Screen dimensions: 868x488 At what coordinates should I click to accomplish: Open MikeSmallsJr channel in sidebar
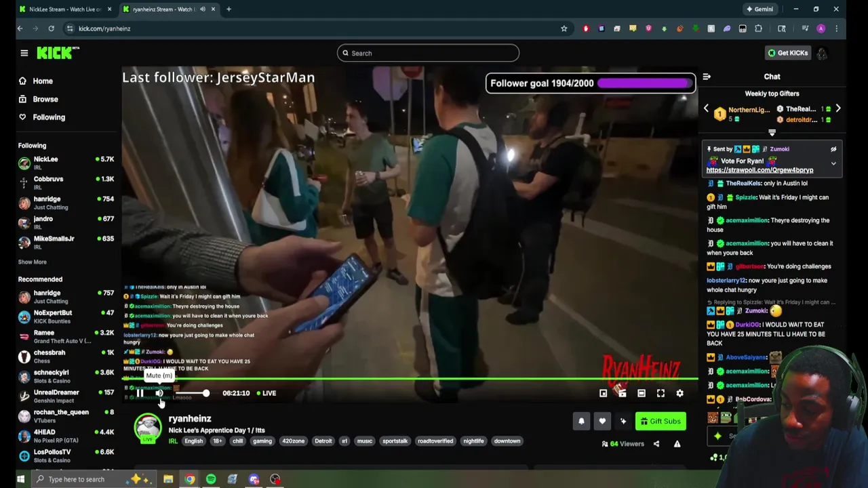(66, 242)
